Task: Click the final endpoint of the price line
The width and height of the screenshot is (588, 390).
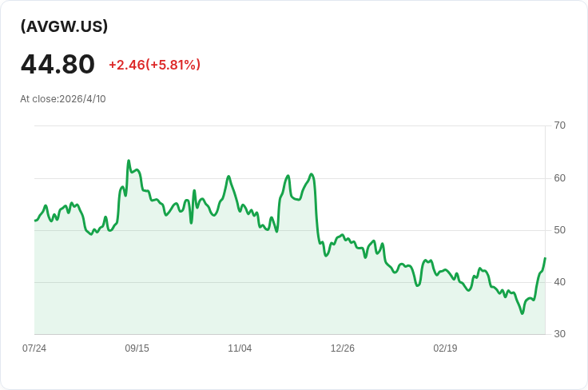Action: (x=545, y=258)
